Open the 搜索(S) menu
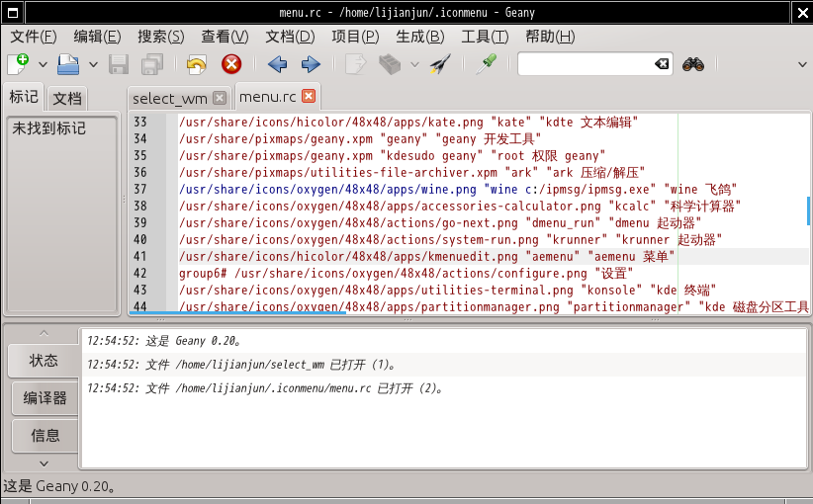This screenshot has height=504, width=813. click(161, 37)
